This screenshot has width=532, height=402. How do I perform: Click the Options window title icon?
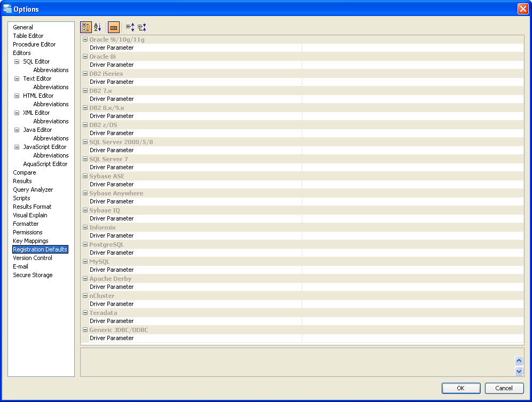[7, 9]
